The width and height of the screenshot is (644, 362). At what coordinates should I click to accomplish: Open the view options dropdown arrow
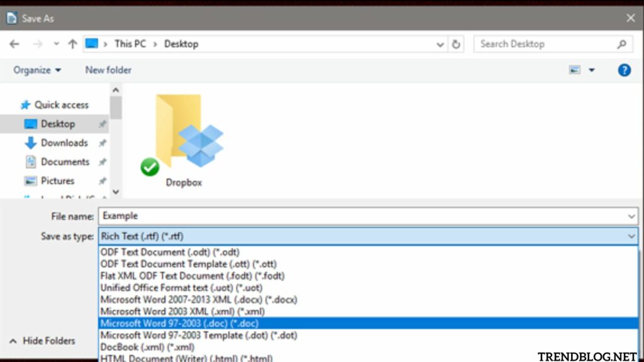tap(591, 70)
